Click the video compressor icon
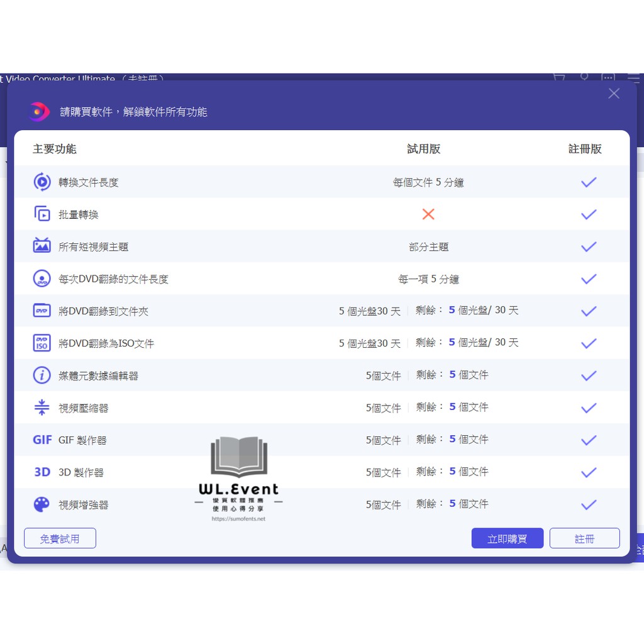Screen dimensions: 644x644 click(x=42, y=408)
